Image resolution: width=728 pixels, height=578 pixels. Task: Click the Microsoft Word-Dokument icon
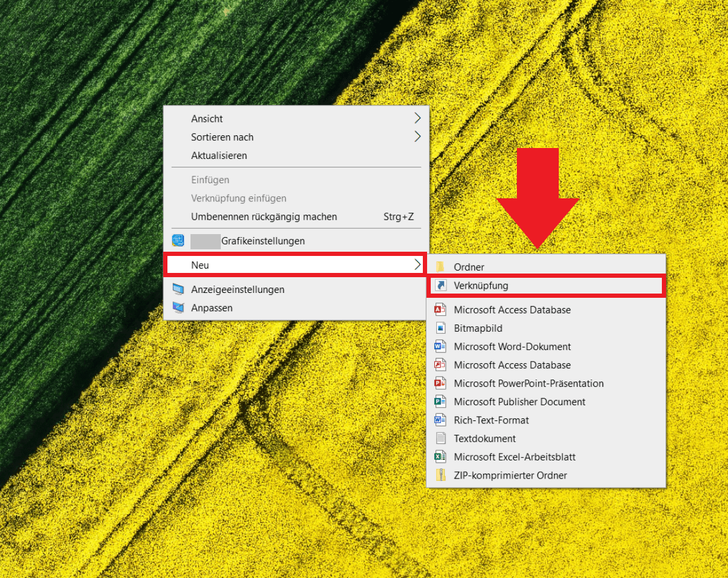pyautogui.click(x=440, y=346)
